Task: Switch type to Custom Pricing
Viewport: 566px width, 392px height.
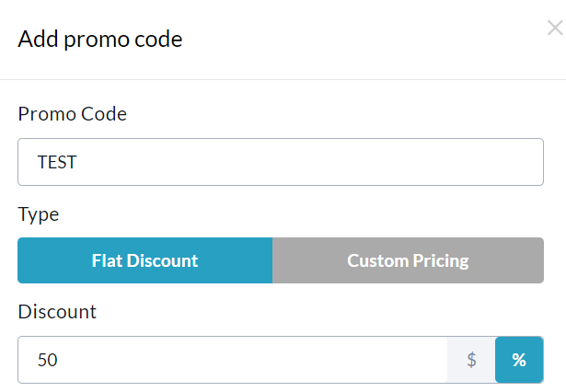Action: click(408, 260)
